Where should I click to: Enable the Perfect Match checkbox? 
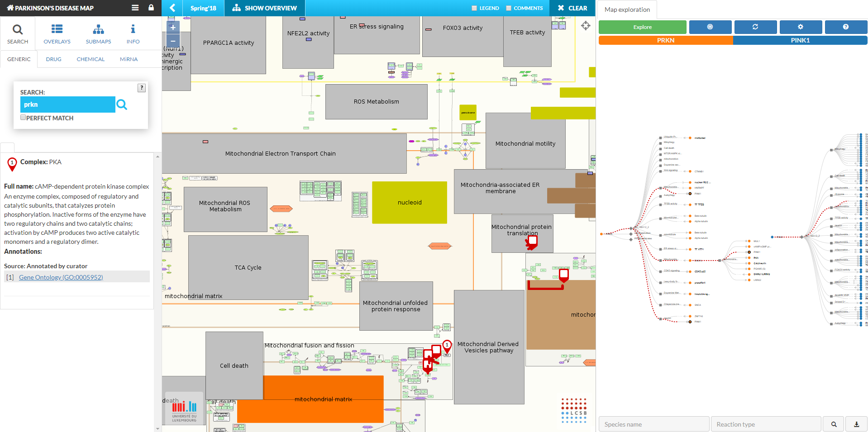point(23,118)
